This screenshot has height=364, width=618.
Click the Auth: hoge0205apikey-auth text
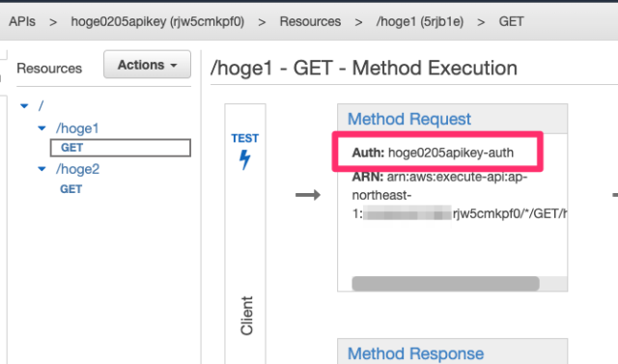click(433, 153)
